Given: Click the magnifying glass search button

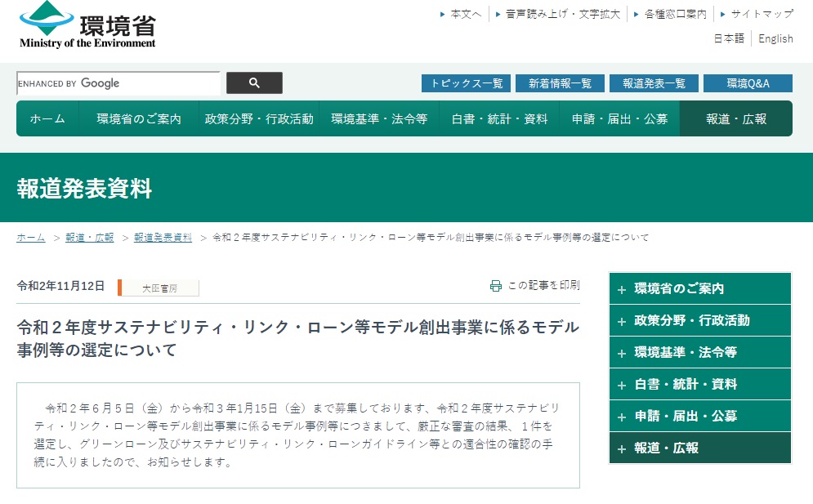Looking at the screenshot, I should (x=254, y=83).
